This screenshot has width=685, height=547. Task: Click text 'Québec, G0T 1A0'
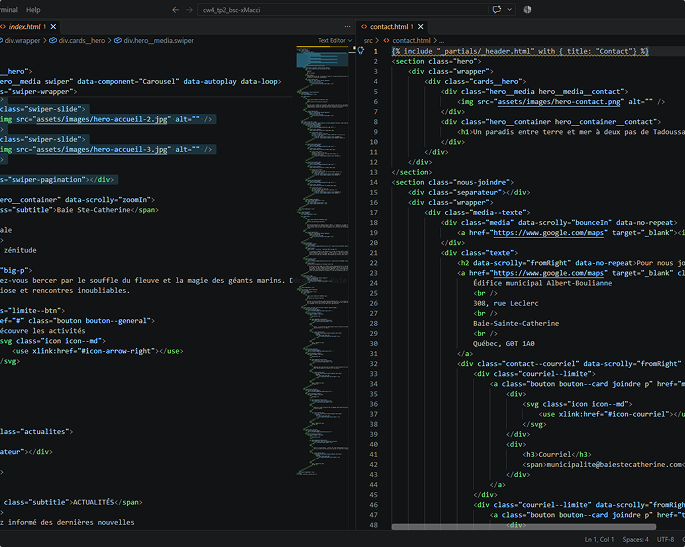tap(504, 343)
